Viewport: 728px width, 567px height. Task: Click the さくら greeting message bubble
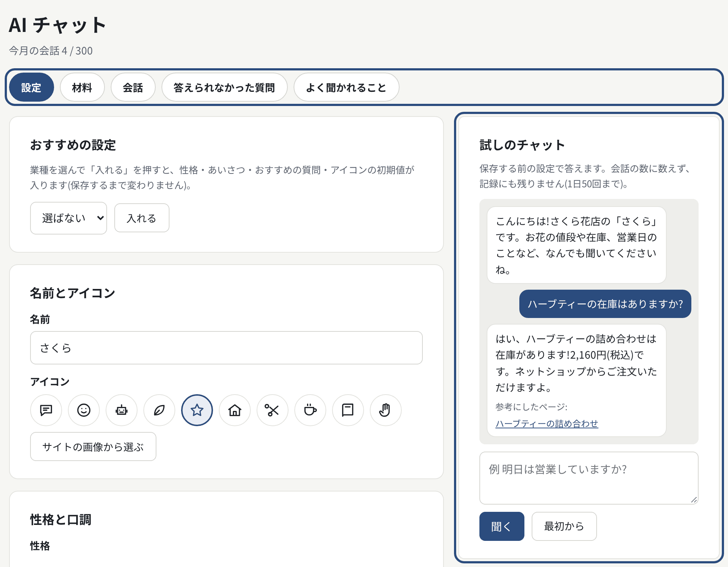[577, 245]
